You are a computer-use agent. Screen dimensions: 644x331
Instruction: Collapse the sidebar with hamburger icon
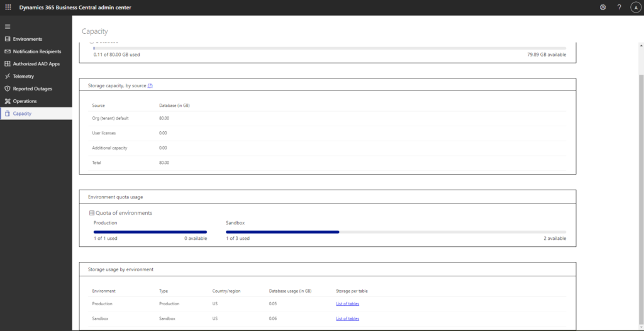point(8,26)
